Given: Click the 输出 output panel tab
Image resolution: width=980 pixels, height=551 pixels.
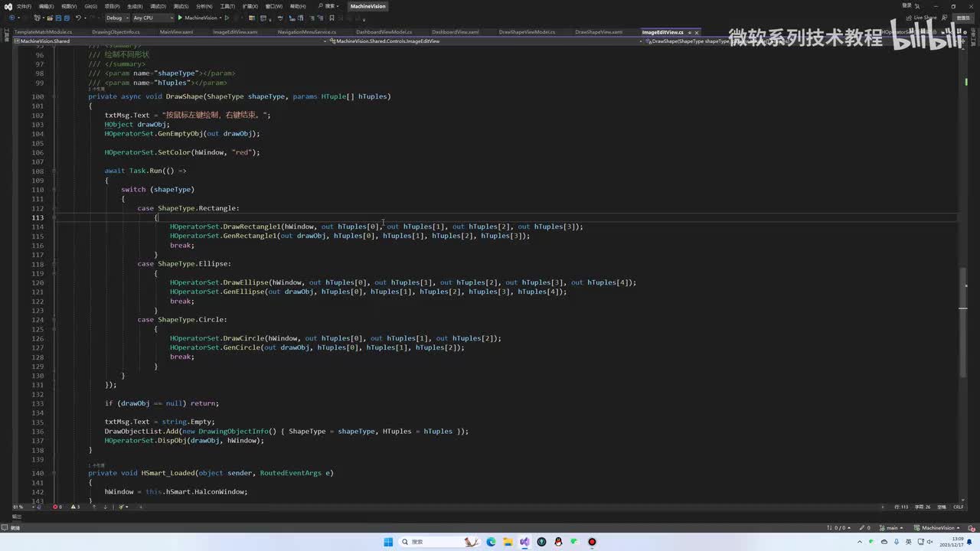Looking at the screenshot, I should (x=15, y=517).
